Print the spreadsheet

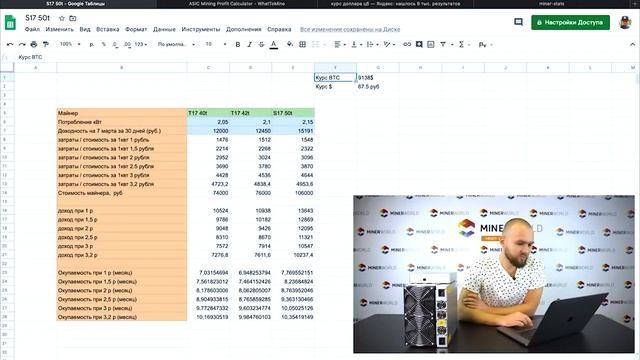[x=34, y=44]
